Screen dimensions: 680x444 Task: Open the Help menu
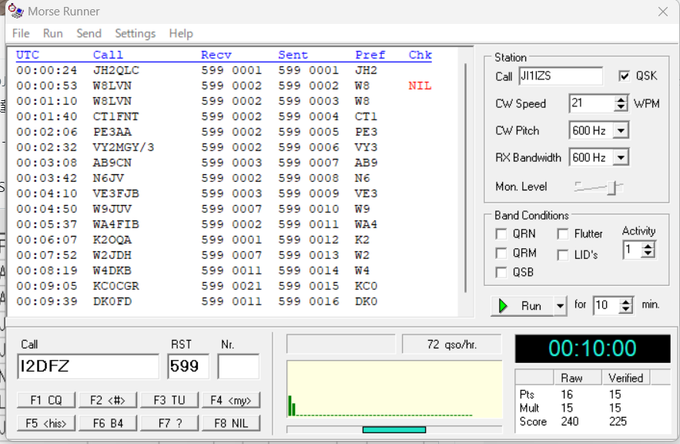[x=181, y=33]
